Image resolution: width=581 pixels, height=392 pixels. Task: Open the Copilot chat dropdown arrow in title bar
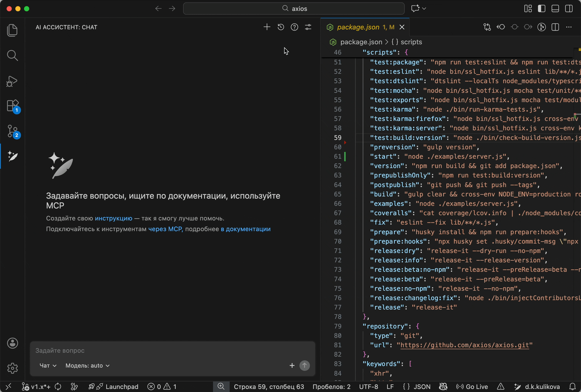click(424, 9)
